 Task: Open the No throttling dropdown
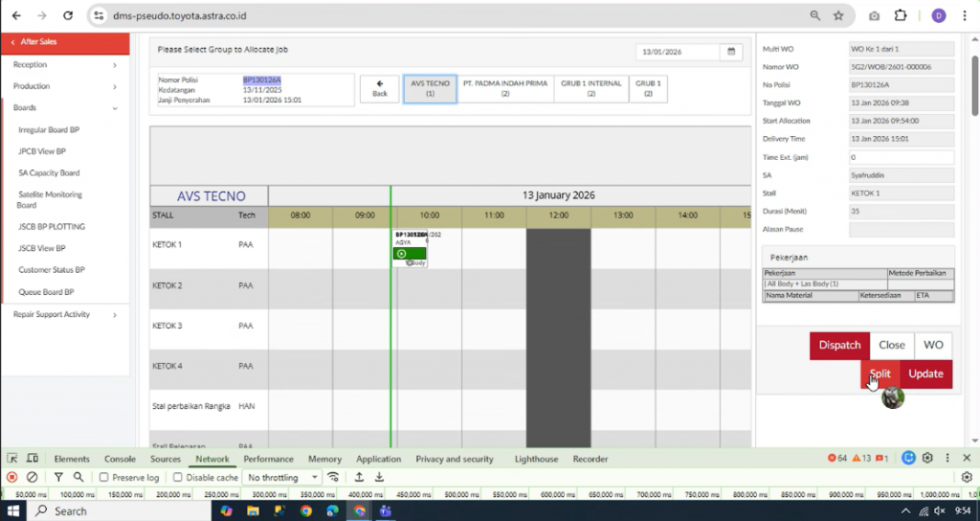click(281, 477)
